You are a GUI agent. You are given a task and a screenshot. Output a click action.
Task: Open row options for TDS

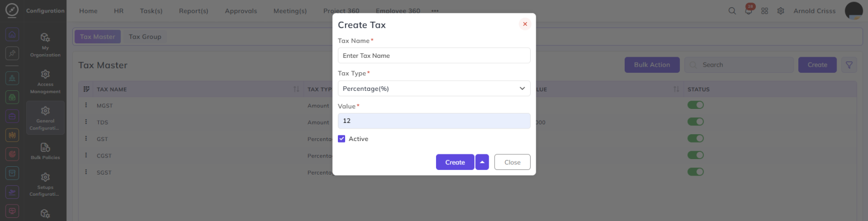(x=86, y=122)
